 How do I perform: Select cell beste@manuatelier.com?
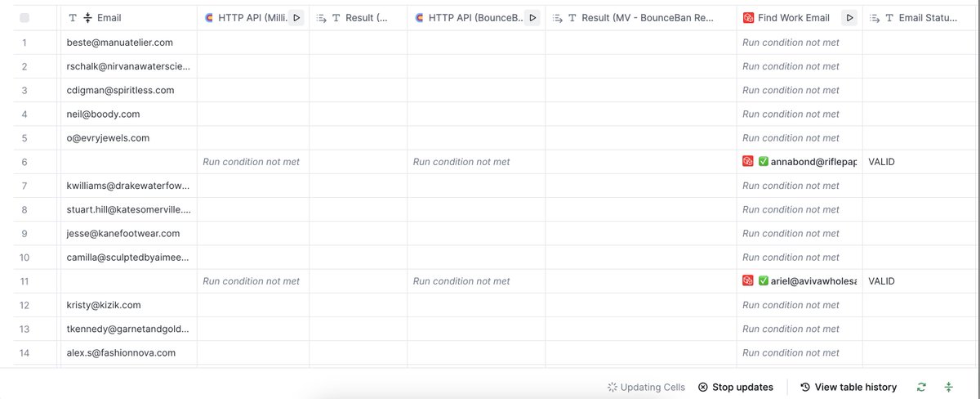129,43
